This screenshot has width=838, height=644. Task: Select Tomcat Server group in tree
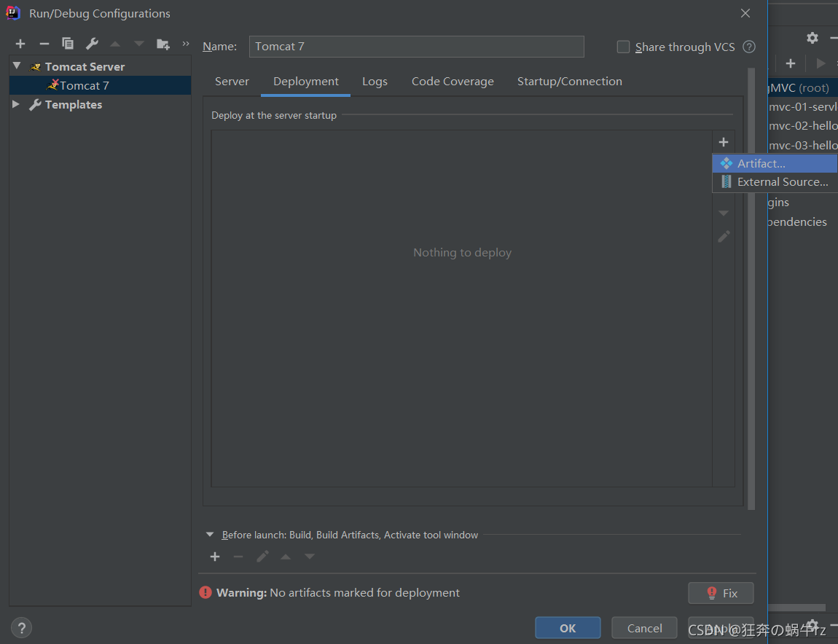point(101,66)
